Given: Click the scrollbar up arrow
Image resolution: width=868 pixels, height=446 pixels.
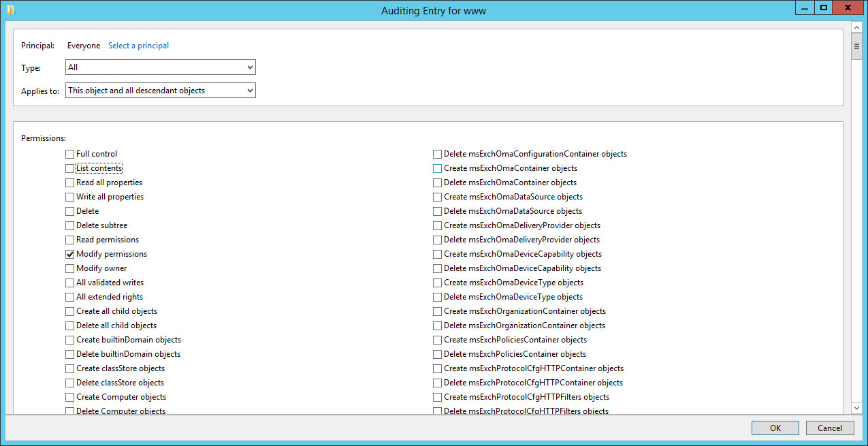Looking at the screenshot, I should 856,27.
